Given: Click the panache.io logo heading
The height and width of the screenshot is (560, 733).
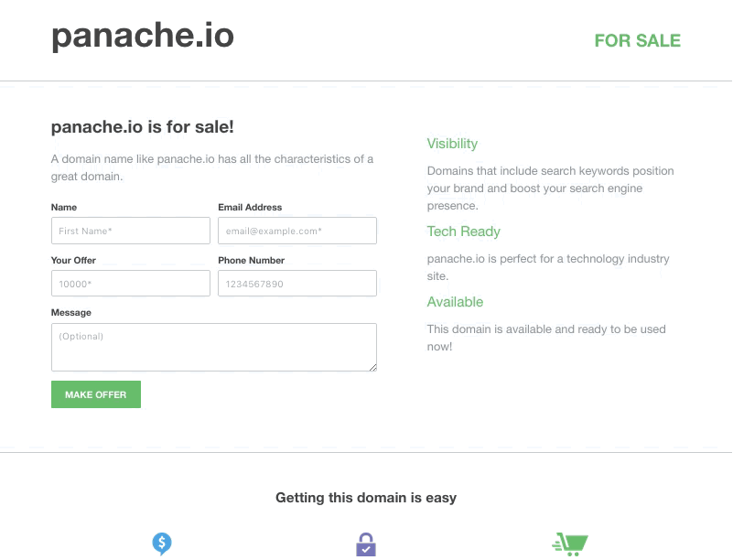Looking at the screenshot, I should pyautogui.click(x=143, y=36).
